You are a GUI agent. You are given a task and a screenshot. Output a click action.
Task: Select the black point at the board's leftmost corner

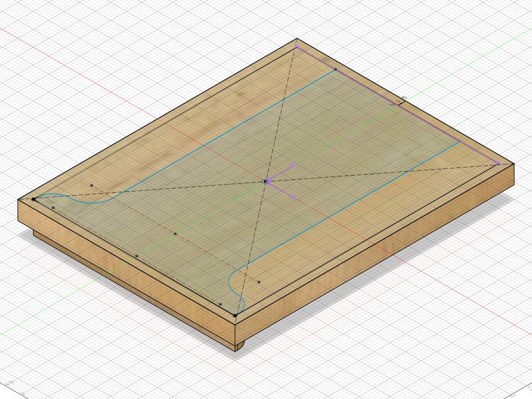pos(33,199)
